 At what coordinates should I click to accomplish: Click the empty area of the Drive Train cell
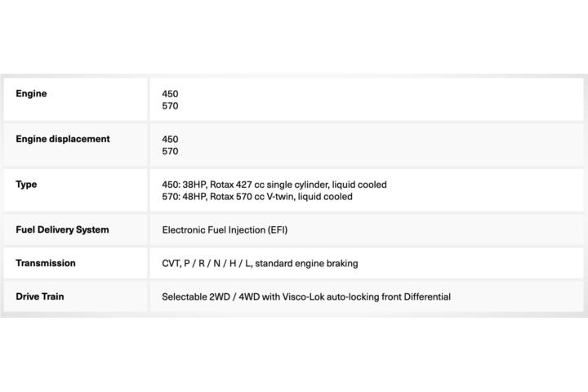(518, 296)
